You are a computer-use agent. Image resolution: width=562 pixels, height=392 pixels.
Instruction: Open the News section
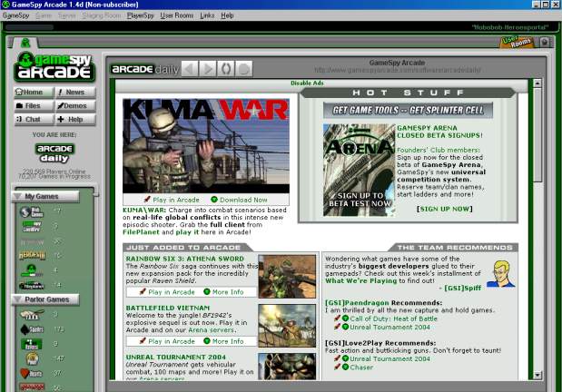(75, 92)
